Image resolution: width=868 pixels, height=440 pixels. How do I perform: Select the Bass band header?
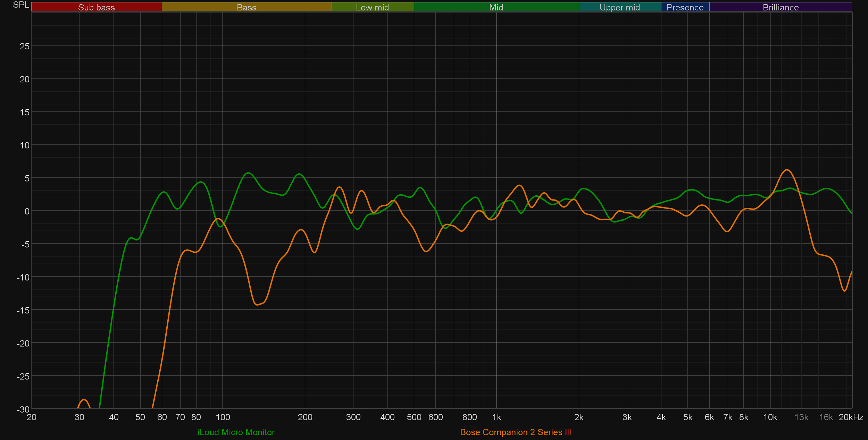tap(247, 7)
